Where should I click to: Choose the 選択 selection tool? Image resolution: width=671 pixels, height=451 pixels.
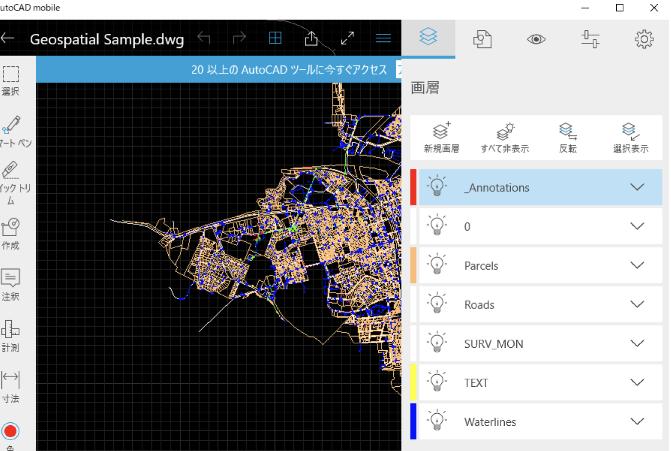pos(11,80)
